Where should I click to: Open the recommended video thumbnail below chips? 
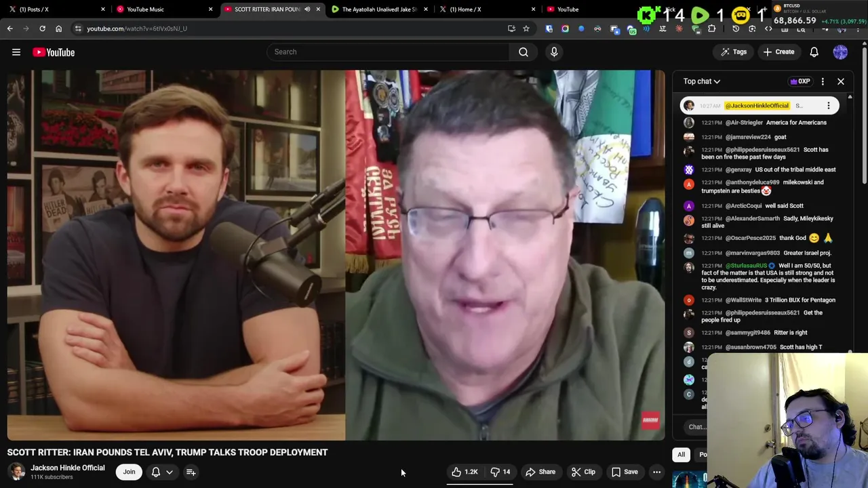tap(689, 479)
